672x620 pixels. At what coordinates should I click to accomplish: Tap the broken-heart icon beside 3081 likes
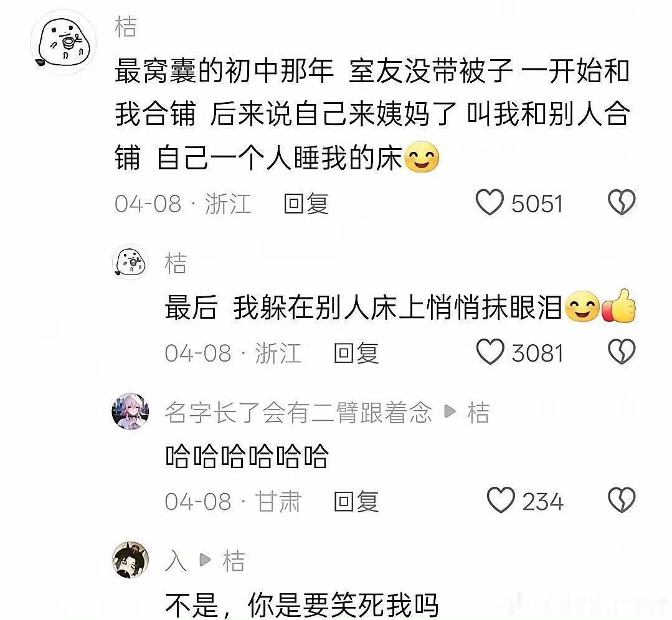(622, 352)
